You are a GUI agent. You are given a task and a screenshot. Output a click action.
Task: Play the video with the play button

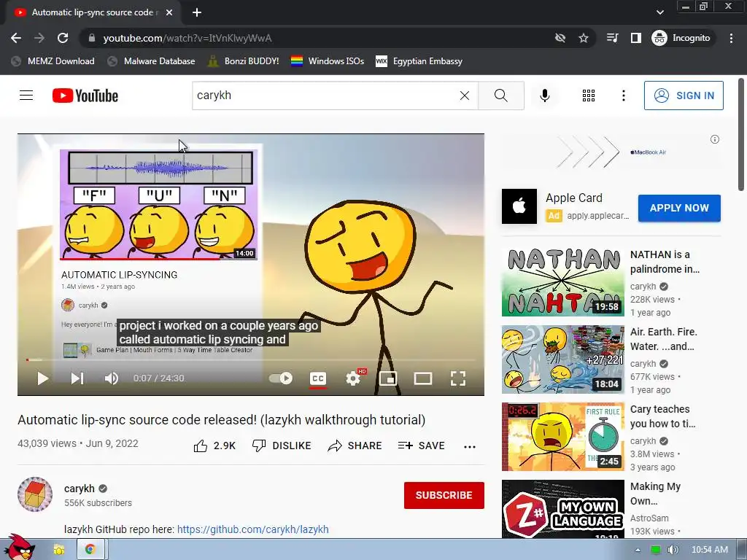[x=43, y=378]
